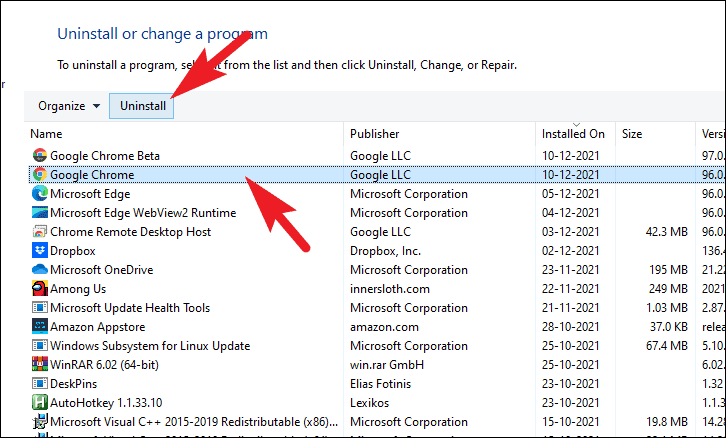The height and width of the screenshot is (438, 726).
Task: Click the Google Chrome program icon
Action: click(40, 175)
